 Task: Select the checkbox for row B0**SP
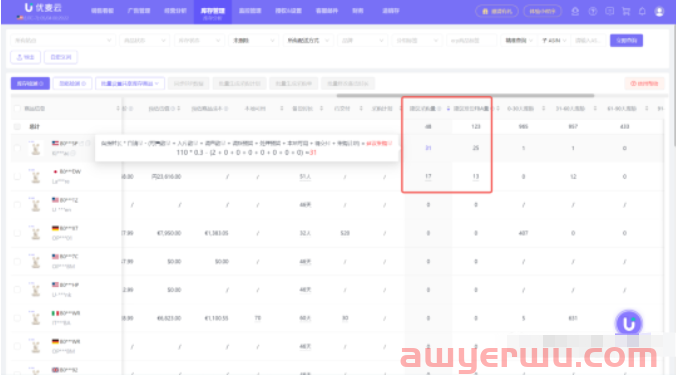coord(17,148)
